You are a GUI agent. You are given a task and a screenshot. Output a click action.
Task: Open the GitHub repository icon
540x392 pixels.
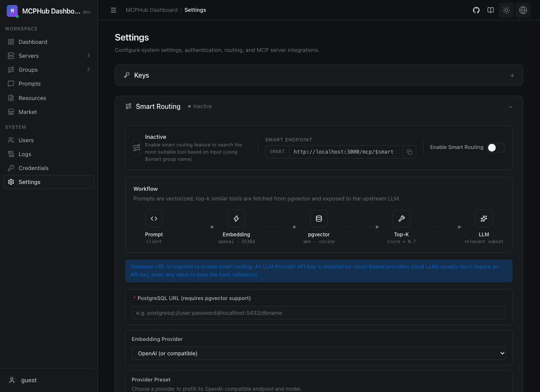pos(476,10)
